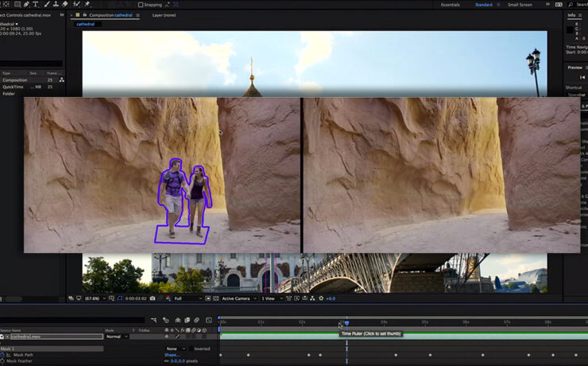The image size is (588, 366).
Task: Open the Fast Previews icon
Action: 296,298
